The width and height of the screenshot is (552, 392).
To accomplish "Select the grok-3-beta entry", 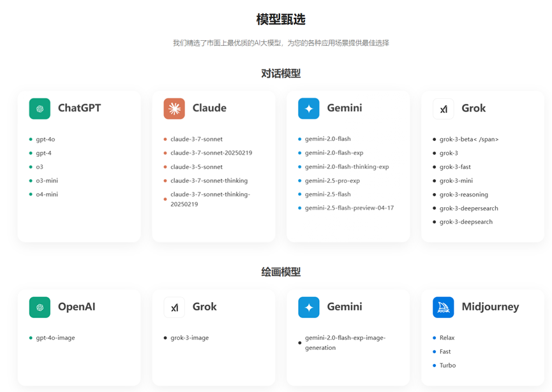I will coord(469,139).
